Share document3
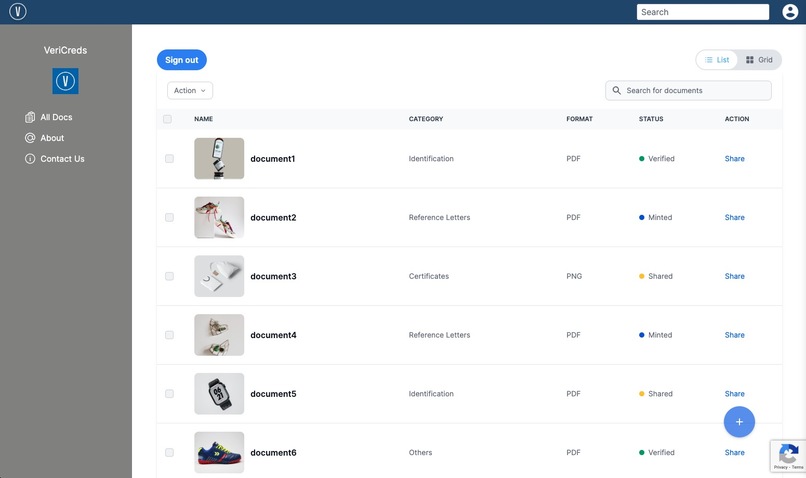Image resolution: width=806 pixels, height=478 pixels. coord(735,276)
